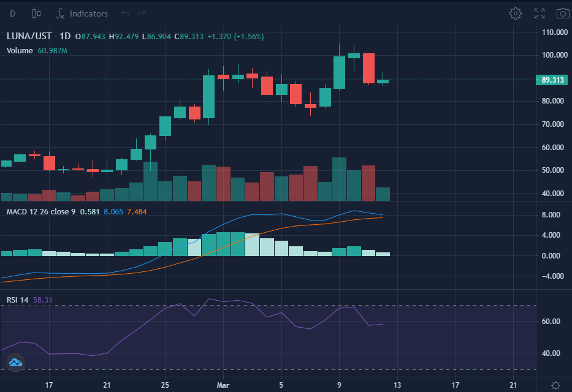Click signal line value 7.484

coord(137,212)
